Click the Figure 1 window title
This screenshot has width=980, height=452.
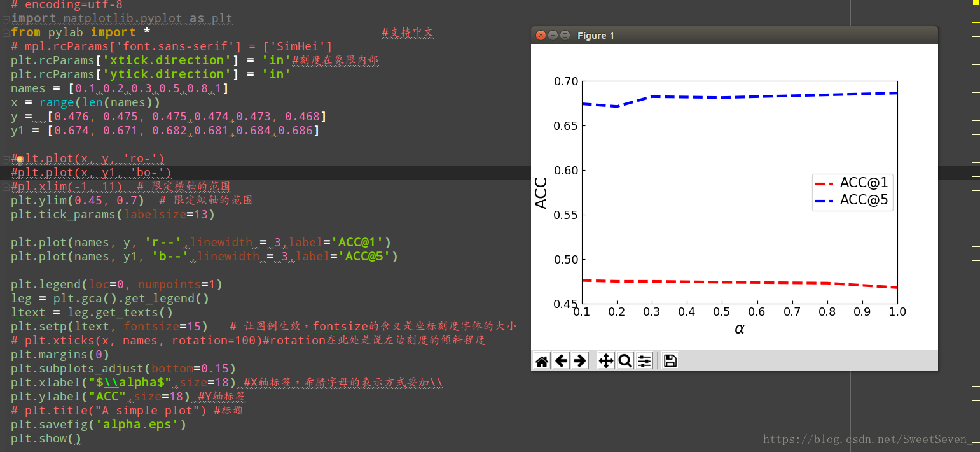595,36
